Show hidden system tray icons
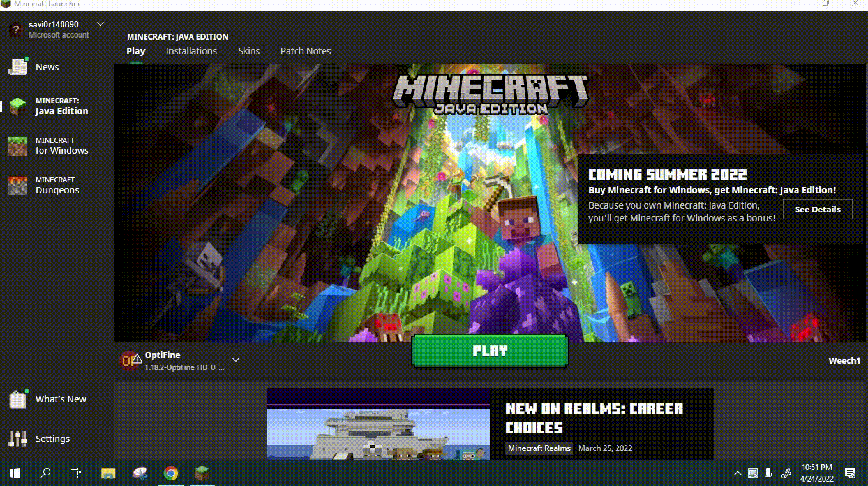Viewport: 868px width, 486px height. 737,473
